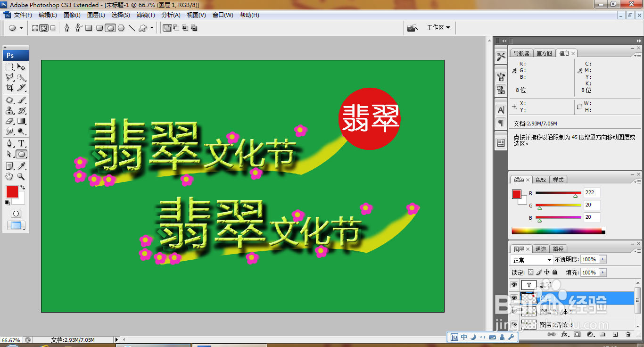Select the Move tool
This screenshot has height=347, width=644.
tap(22, 67)
